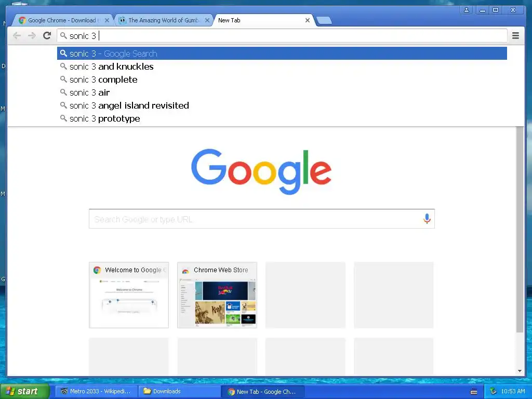This screenshot has height=399, width=532.
Task: Open the Chrome hamburger menu
Action: pos(515,35)
